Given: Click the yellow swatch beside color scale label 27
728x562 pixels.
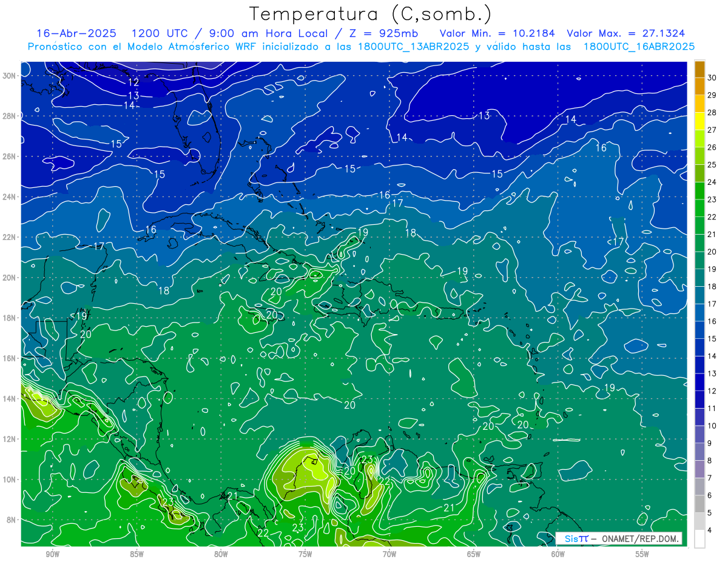Looking at the screenshot, I should [699, 121].
